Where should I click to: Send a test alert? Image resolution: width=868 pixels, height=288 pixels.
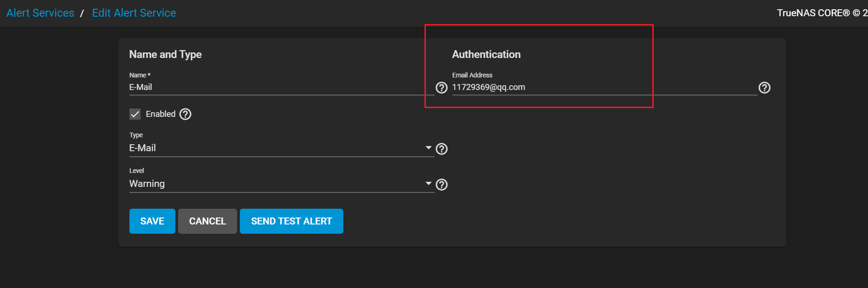coord(291,221)
